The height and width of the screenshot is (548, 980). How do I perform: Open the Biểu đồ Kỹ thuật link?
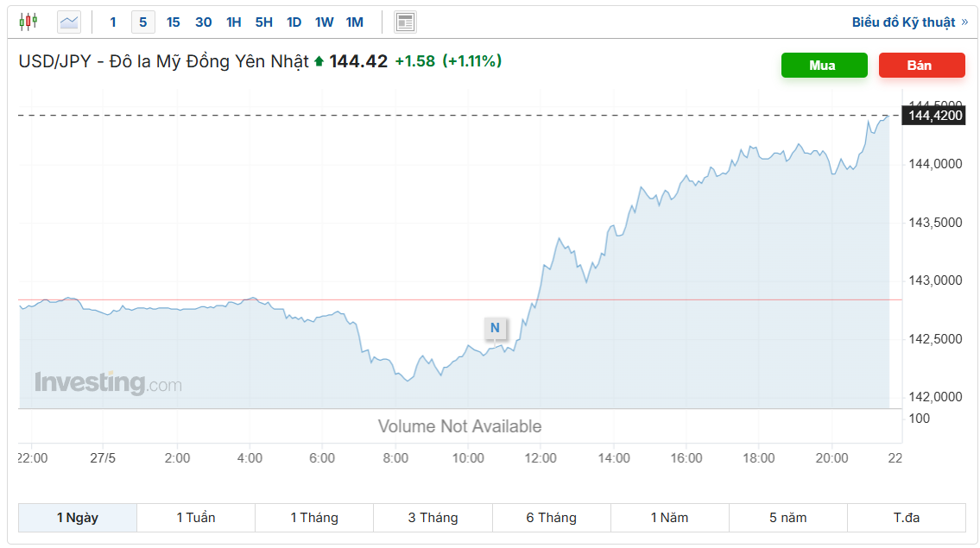(903, 22)
